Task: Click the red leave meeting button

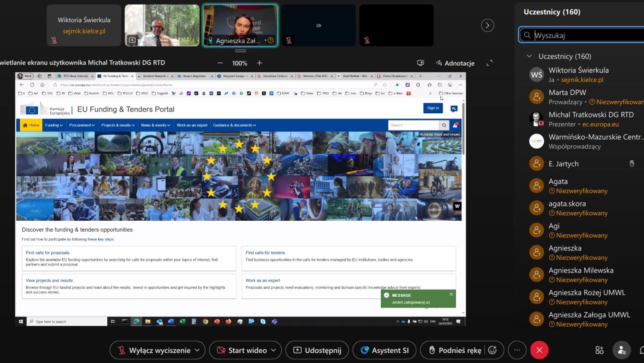Action: pyautogui.click(x=539, y=350)
